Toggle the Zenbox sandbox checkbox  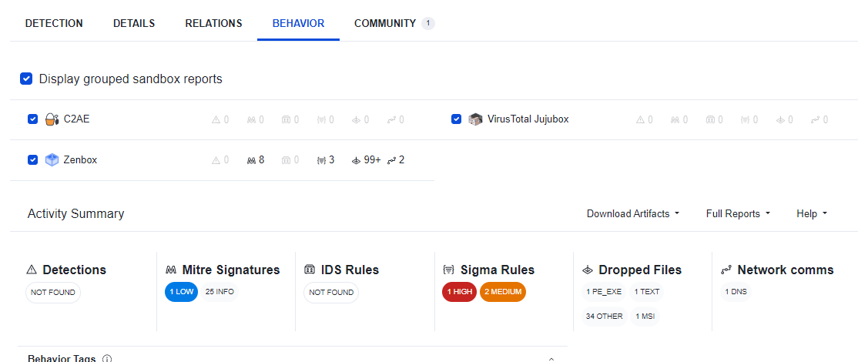[x=32, y=160]
